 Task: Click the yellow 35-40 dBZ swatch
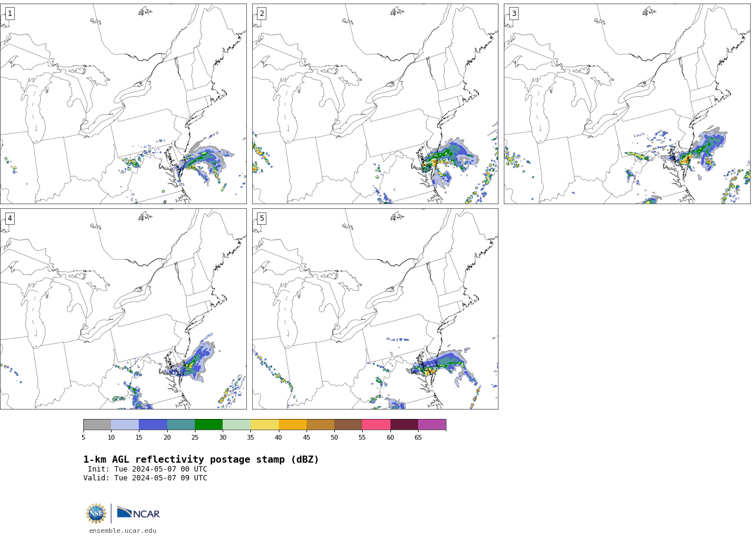point(265,425)
